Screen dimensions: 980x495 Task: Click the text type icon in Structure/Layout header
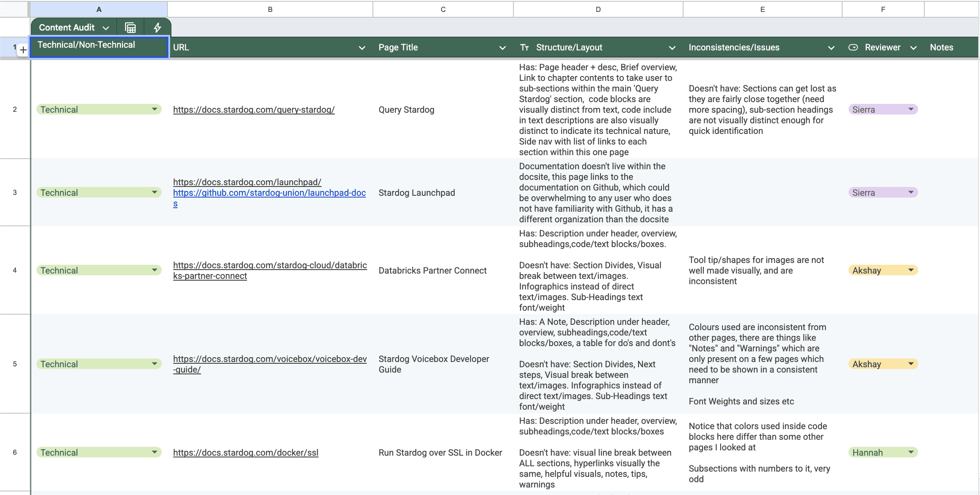(524, 47)
